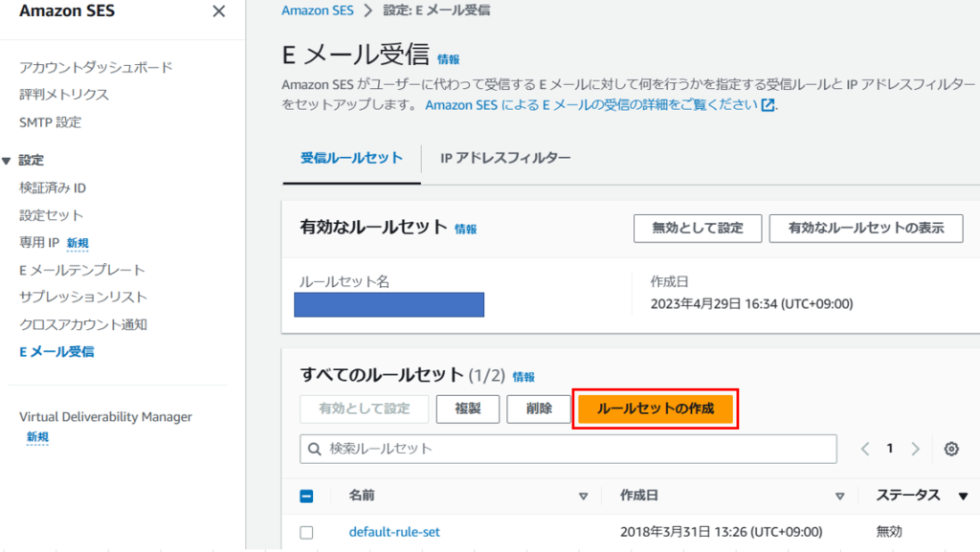Open E メールテンプレート in the sidebar
The width and height of the screenshot is (980, 552).
tap(82, 271)
